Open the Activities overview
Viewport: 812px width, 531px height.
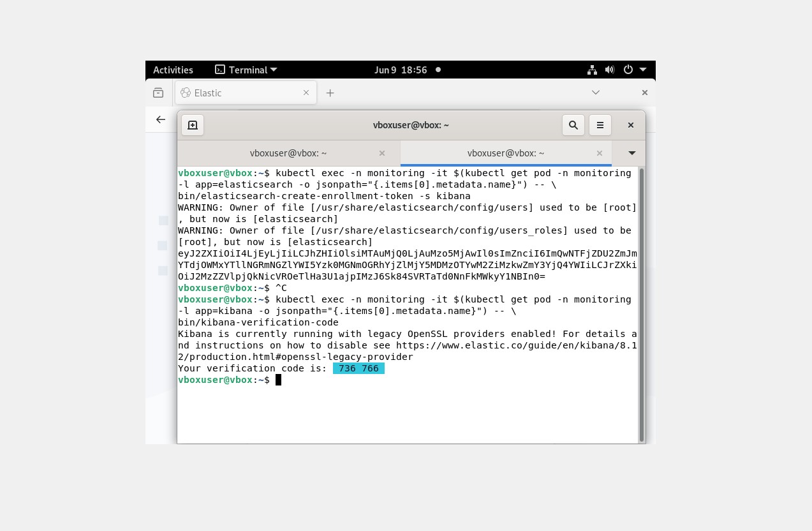click(173, 70)
